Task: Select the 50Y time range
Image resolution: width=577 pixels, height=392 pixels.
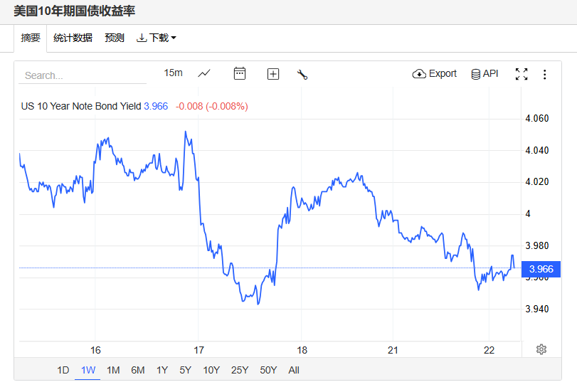Action: (268, 370)
